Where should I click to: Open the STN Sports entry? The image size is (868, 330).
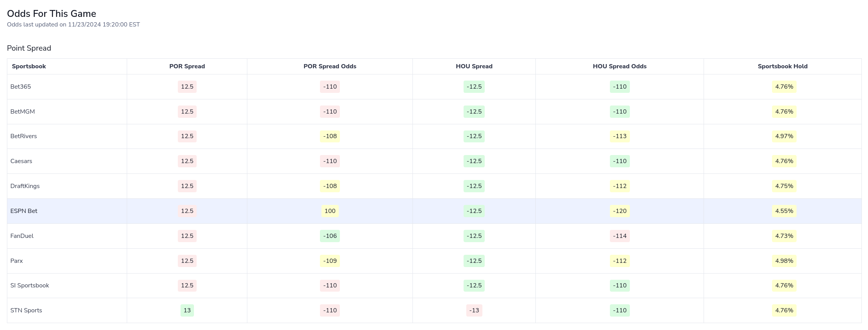click(x=26, y=310)
